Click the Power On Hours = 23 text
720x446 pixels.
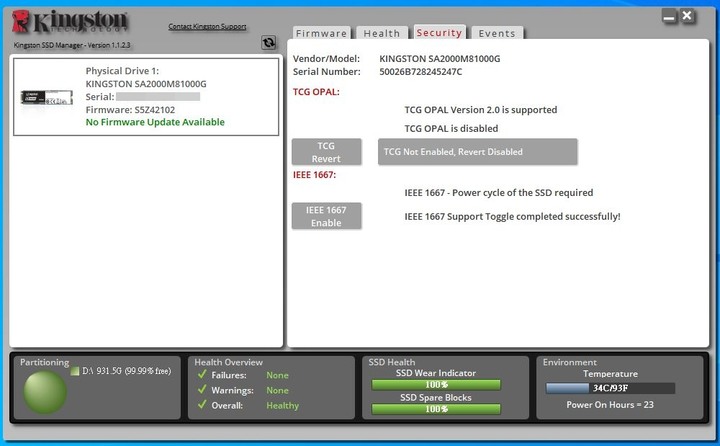pos(610,405)
